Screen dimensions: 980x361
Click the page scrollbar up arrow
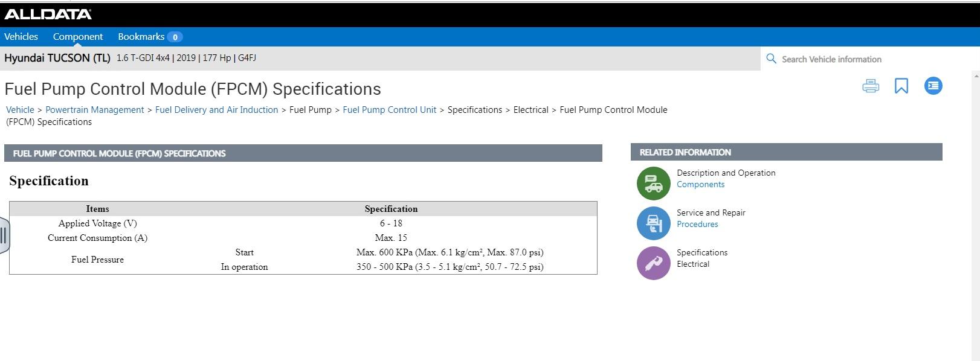click(975, 75)
